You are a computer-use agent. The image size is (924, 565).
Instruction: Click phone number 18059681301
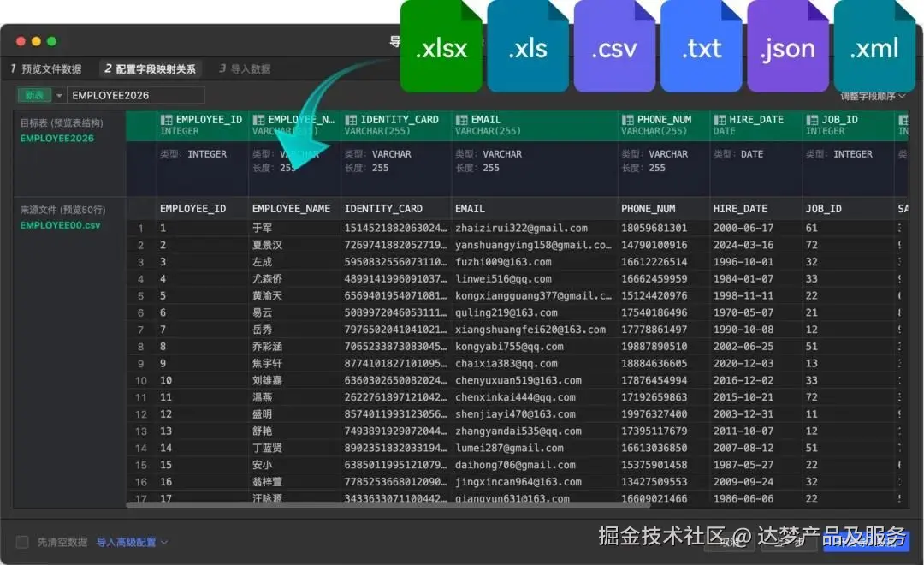tap(654, 229)
